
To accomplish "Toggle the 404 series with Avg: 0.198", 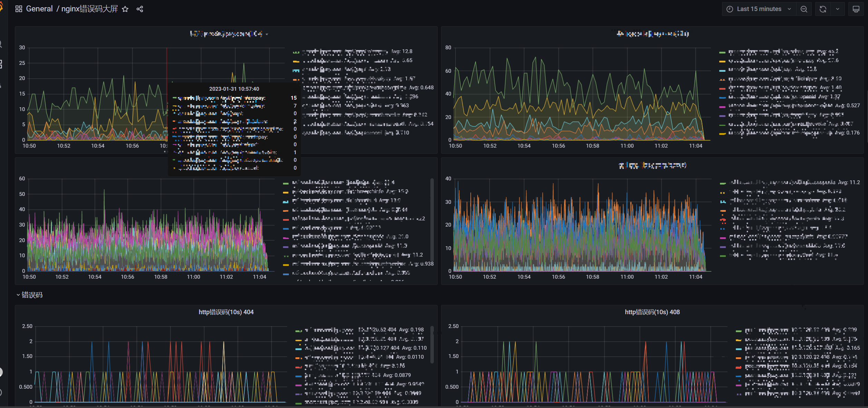I will 364,330.
